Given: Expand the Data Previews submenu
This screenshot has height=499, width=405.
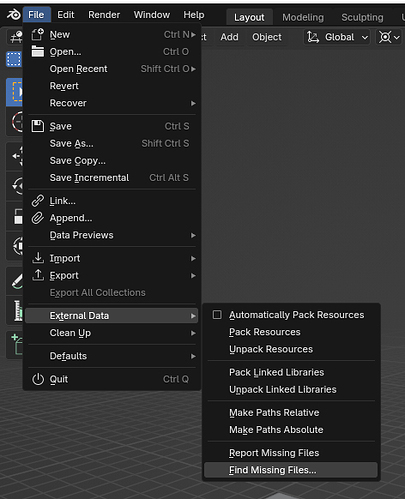Looking at the screenshot, I should coord(112,235).
